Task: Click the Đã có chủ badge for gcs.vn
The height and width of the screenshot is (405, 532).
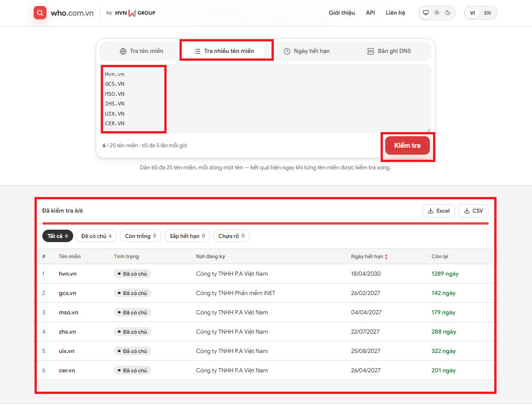Action: (133, 293)
